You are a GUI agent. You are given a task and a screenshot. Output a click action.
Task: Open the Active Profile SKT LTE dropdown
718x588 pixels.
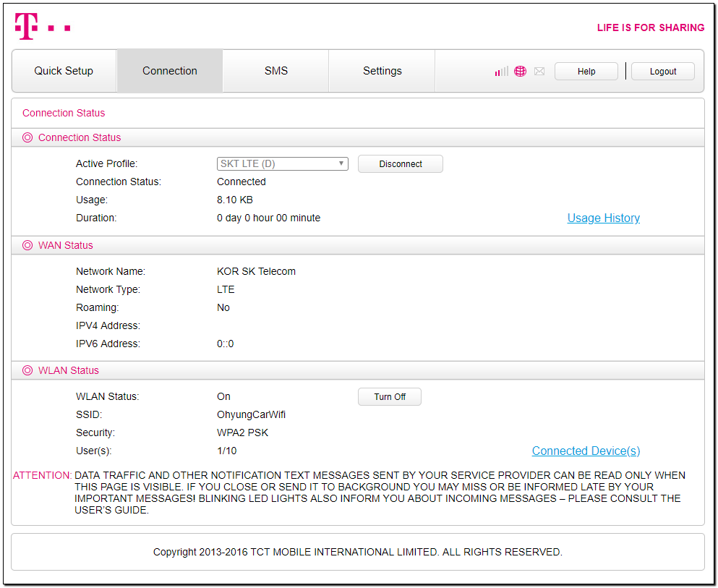283,163
